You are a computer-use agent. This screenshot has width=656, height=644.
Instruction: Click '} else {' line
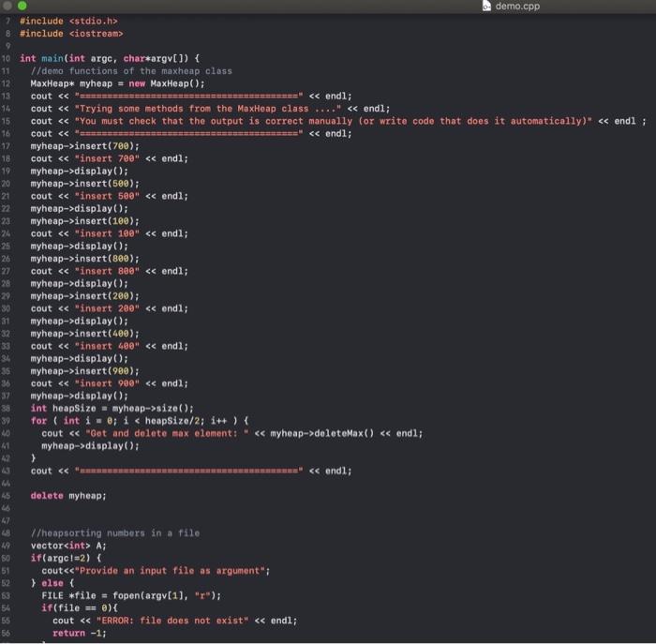pyautogui.click(x=52, y=583)
